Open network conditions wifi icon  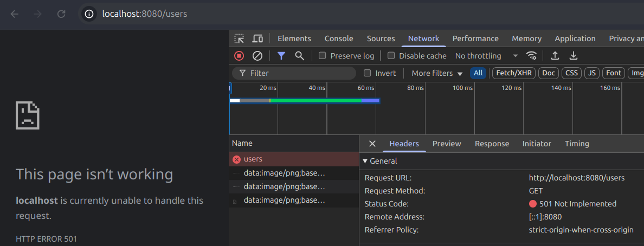coord(531,56)
